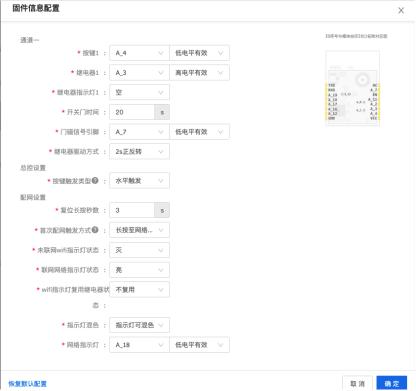Expand 联网网络指示灯状态 dropdown showing 亮
This screenshot has height=391, width=416.
tap(139, 270)
